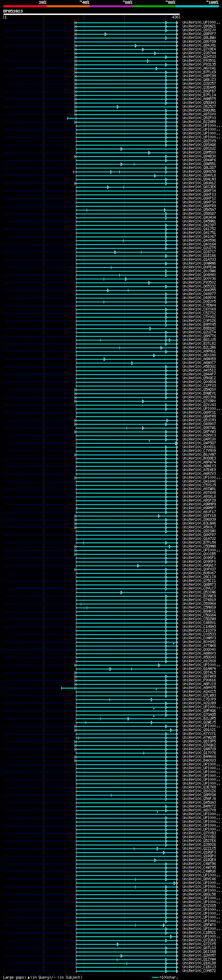222x980 pixels.
Task: Open hit UniRef100_Q9SNZ1
Action: [199, 26]
